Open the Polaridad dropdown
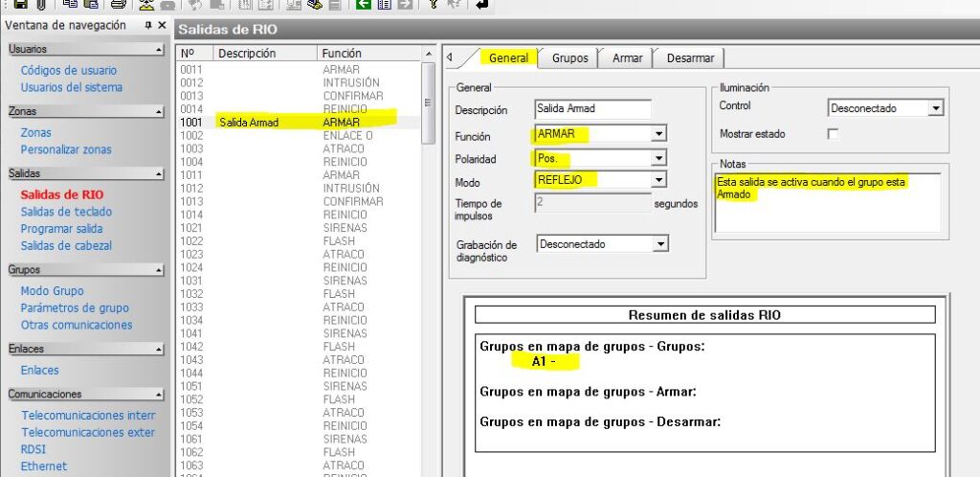 click(x=658, y=159)
